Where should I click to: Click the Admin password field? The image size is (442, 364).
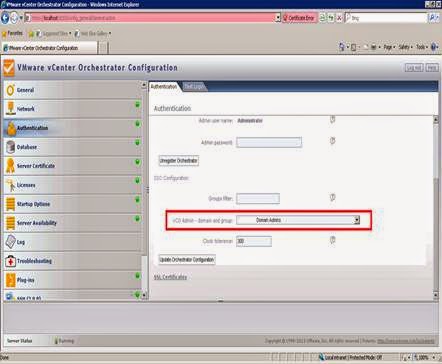point(269,143)
